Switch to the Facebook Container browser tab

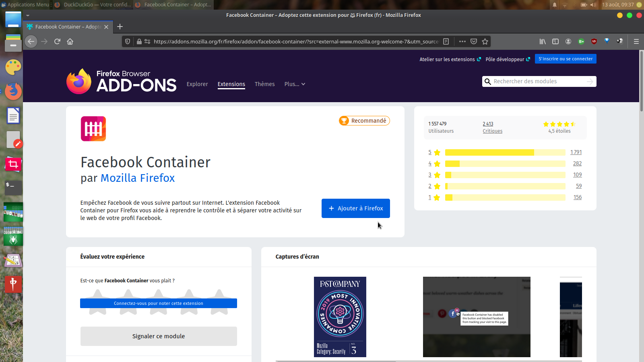pyautogui.click(x=68, y=27)
